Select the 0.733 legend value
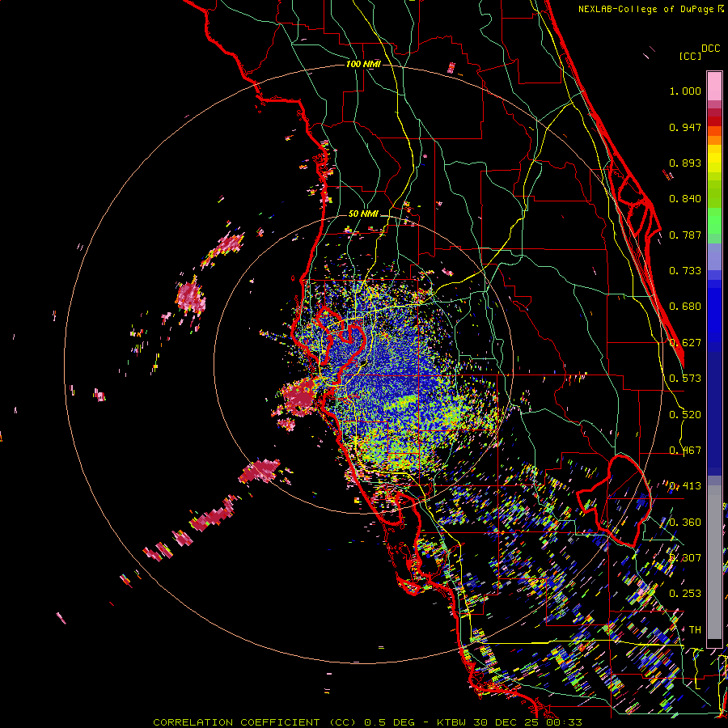The width and height of the screenshot is (728, 728). (685, 271)
